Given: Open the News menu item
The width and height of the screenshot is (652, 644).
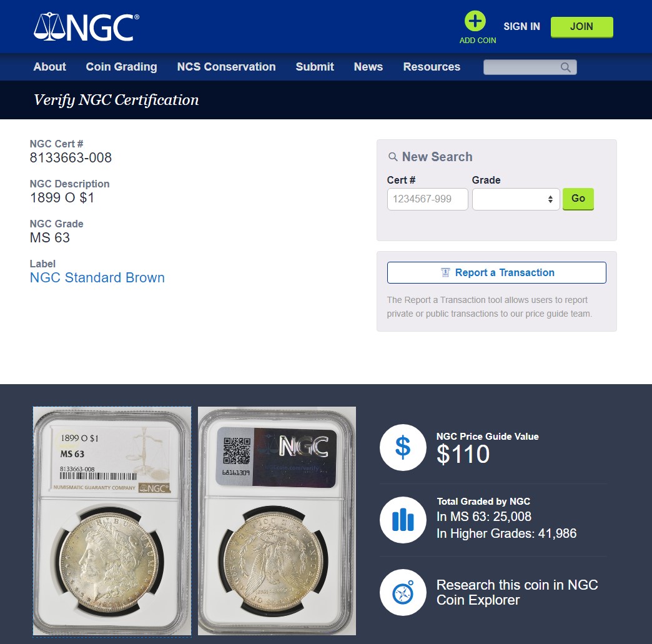Looking at the screenshot, I should (368, 67).
